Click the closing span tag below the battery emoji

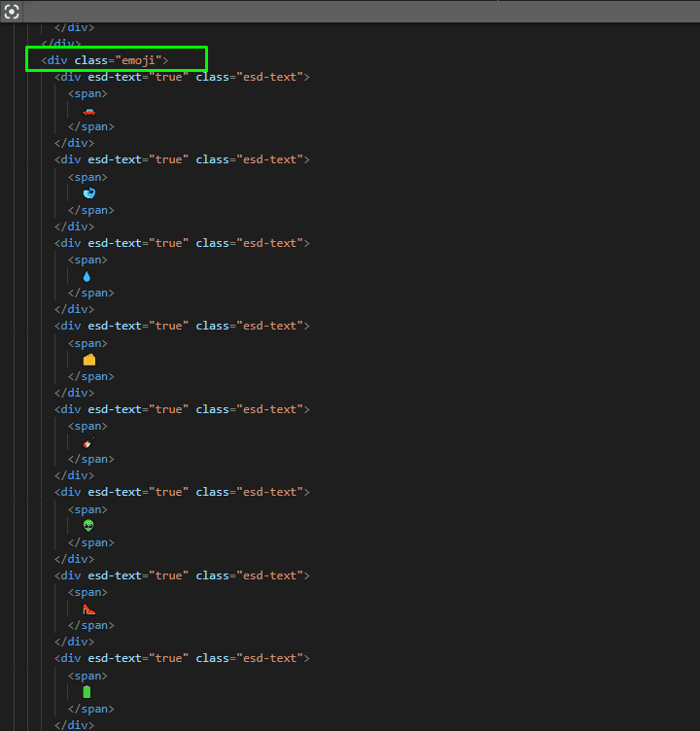point(90,709)
